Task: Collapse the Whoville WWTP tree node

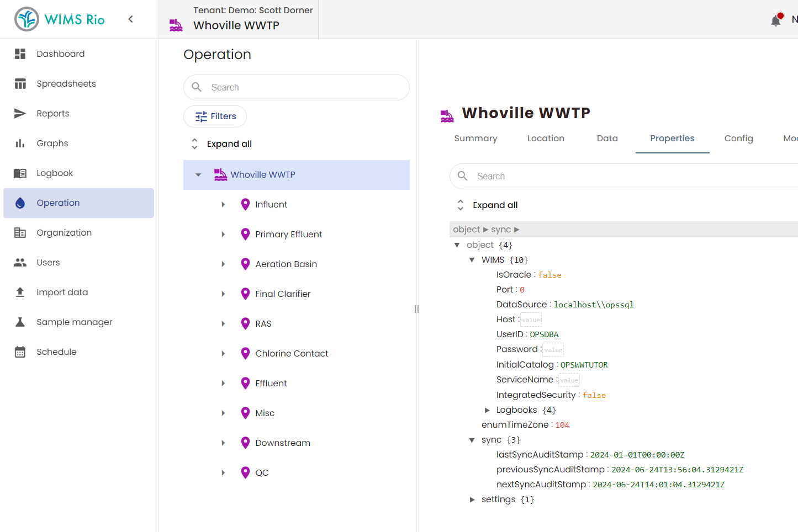Action: click(x=198, y=175)
